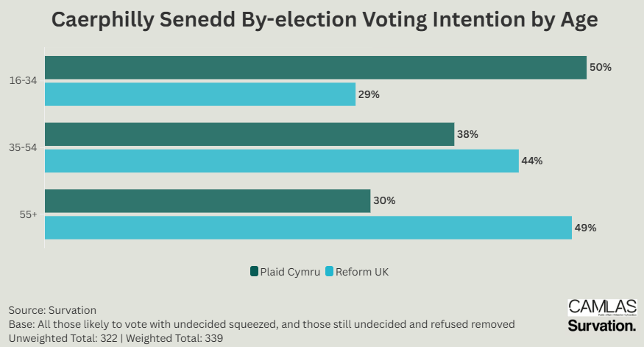Click the Source: Survation text
The height and width of the screenshot is (347, 644).
click(53, 310)
